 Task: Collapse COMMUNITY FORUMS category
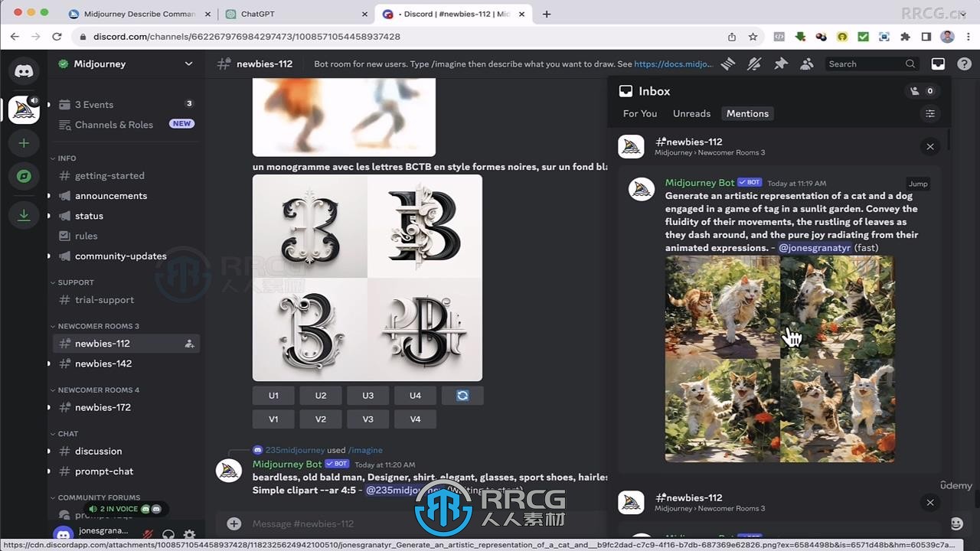96,497
